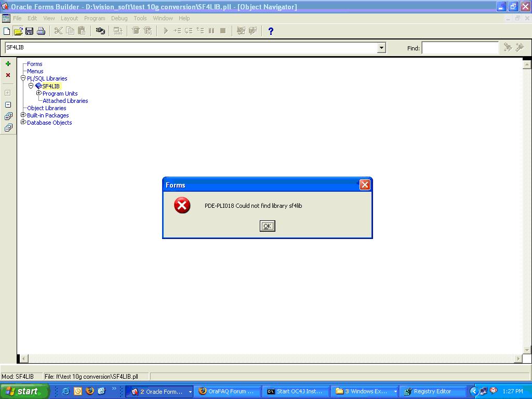This screenshot has width=532, height=399.
Task: Open the Help menu
Action: click(184, 18)
